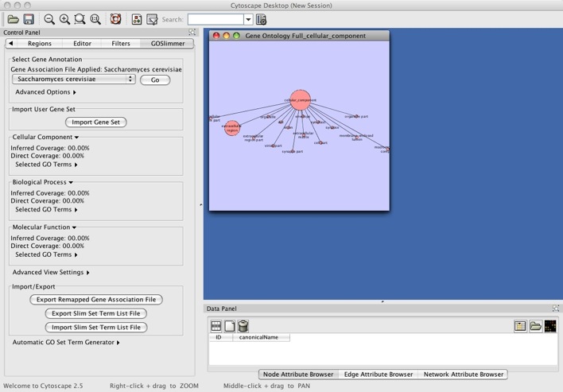This screenshot has width=563, height=392.
Task: Click the Select Attributes icon in Data Panel
Action: click(215, 326)
